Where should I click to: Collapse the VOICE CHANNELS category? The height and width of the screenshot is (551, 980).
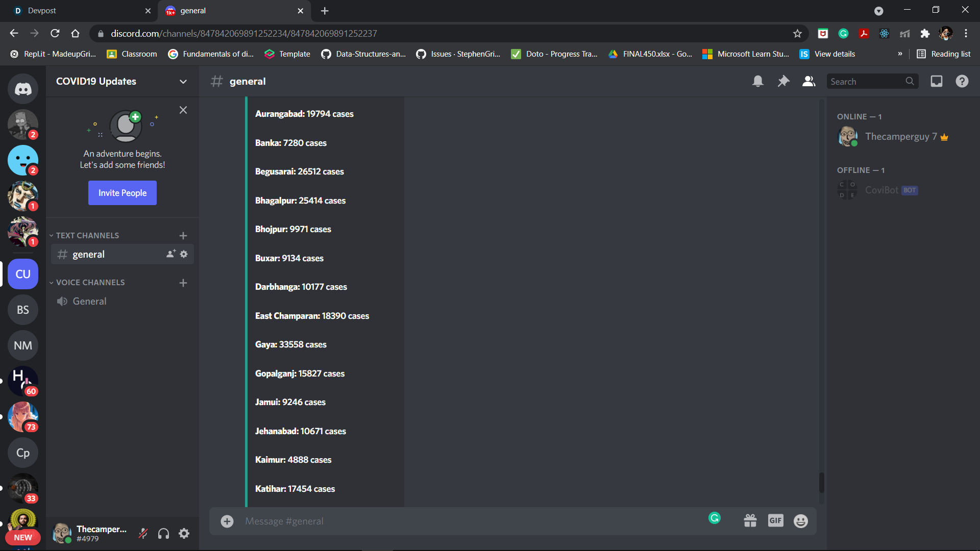90,283
